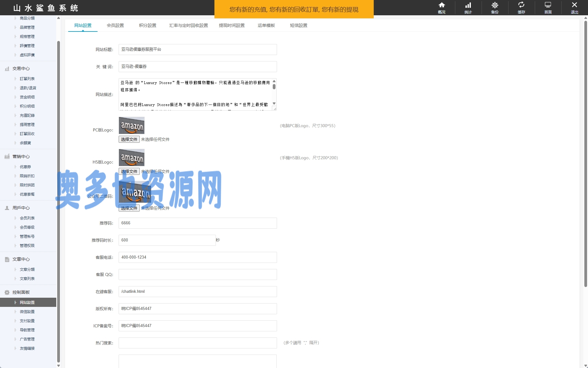Switch to the 会员設置 tab
This screenshot has height=368, width=588.
coord(115,25)
